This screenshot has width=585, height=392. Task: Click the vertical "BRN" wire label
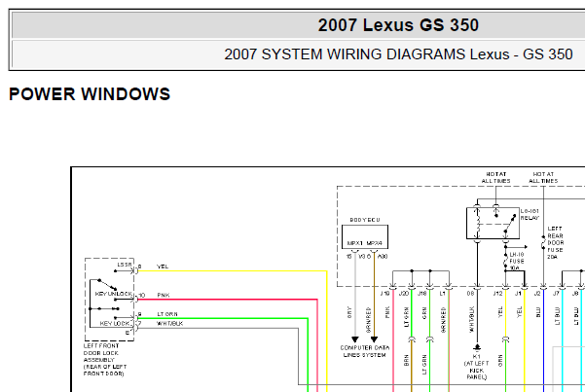(406, 360)
